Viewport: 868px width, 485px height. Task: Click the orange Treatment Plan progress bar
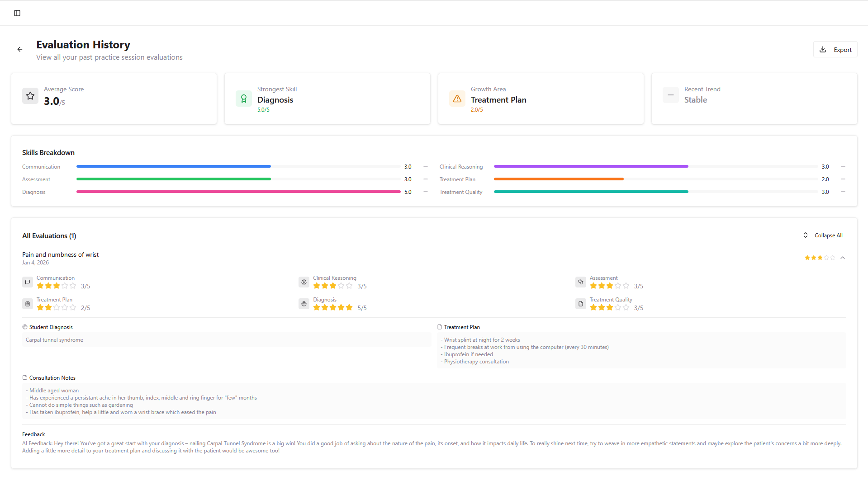coord(559,179)
